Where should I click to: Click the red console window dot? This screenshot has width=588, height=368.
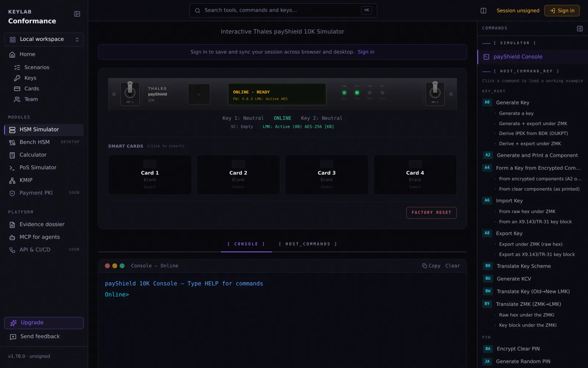(x=107, y=266)
